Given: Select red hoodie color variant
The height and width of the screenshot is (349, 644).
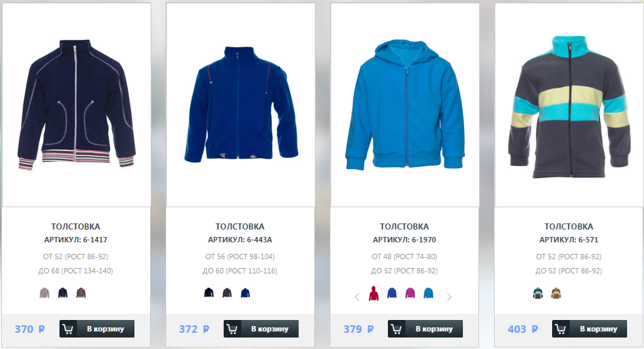Looking at the screenshot, I should (373, 293).
